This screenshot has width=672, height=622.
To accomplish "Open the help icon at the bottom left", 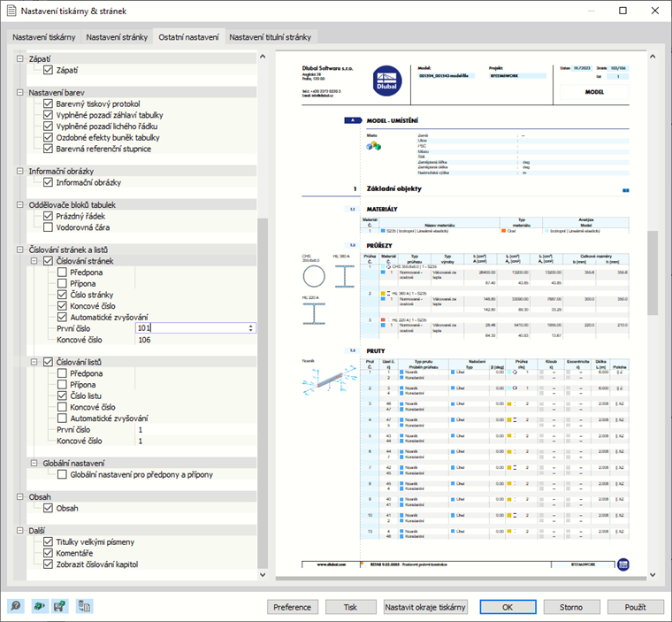I will pos(16,606).
